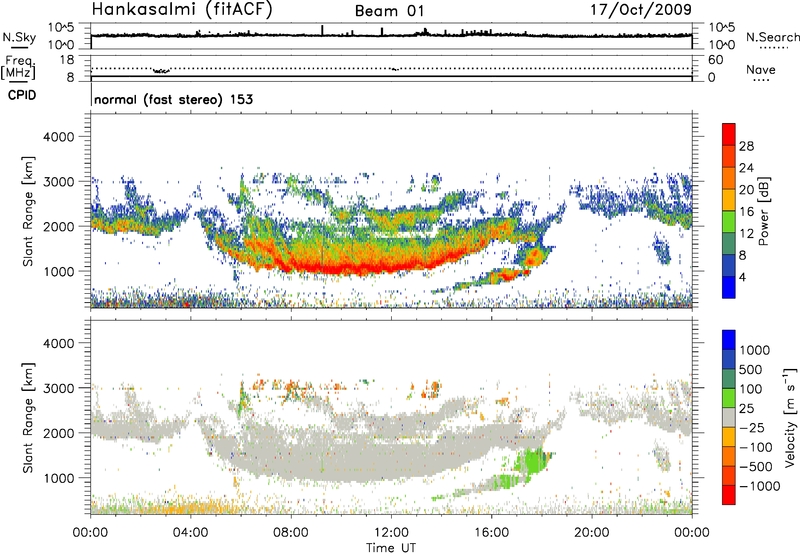Click the 'Nave' legend label

761,69
